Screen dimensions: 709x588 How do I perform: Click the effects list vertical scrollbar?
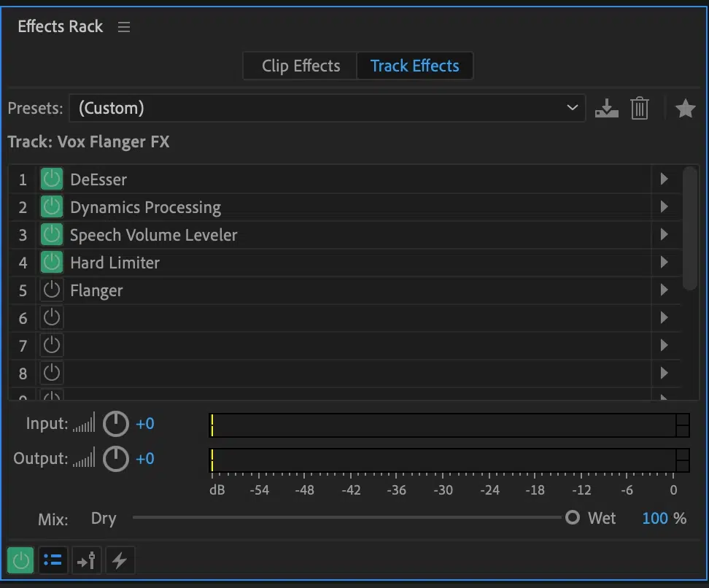[x=690, y=228]
